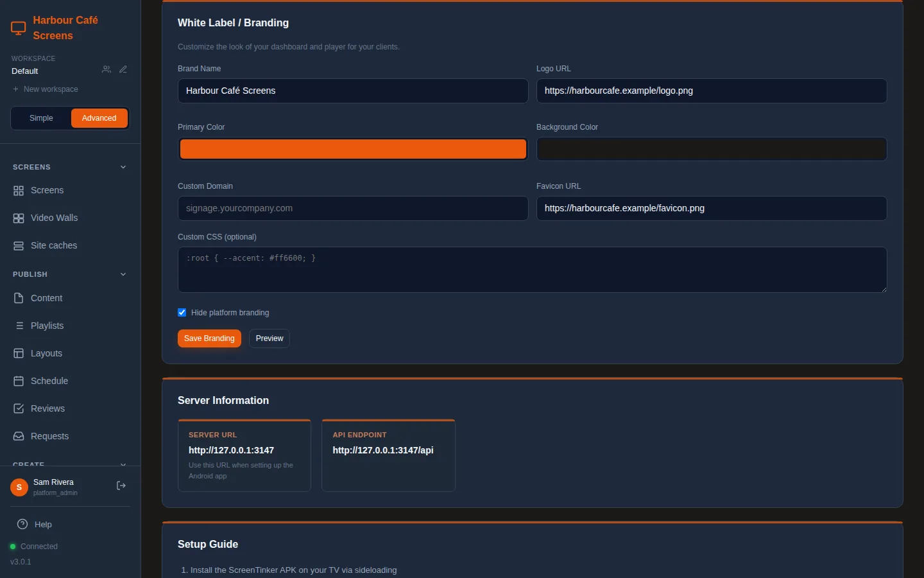Collapse the SCREENS sidebar section
This screenshot has height=578, width=924.
coord(123,167)
